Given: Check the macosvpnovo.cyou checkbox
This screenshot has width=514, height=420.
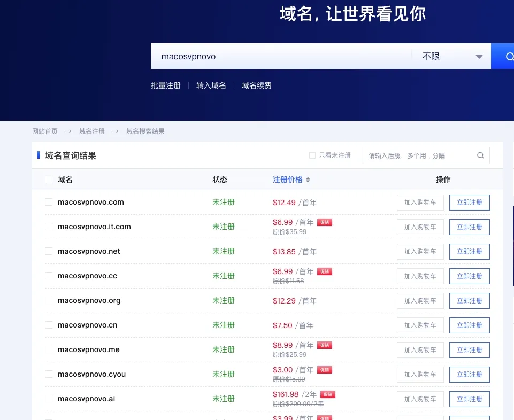Looking at the screenshot, I should (49, 374).
